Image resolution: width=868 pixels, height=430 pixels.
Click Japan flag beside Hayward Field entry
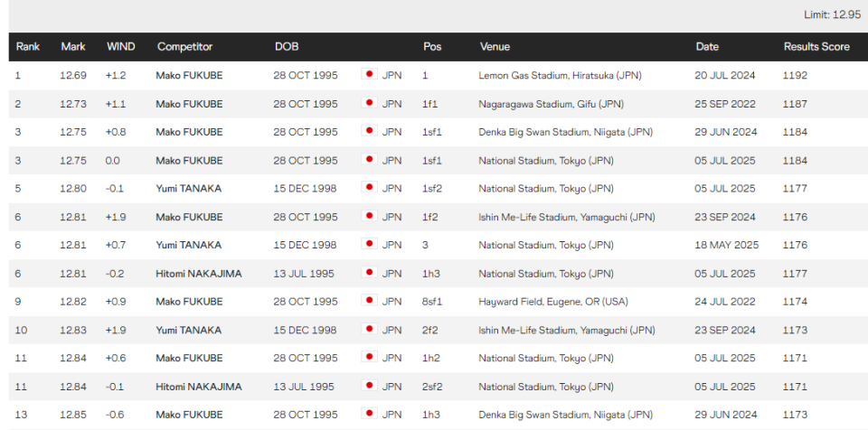tap(369, 301)
